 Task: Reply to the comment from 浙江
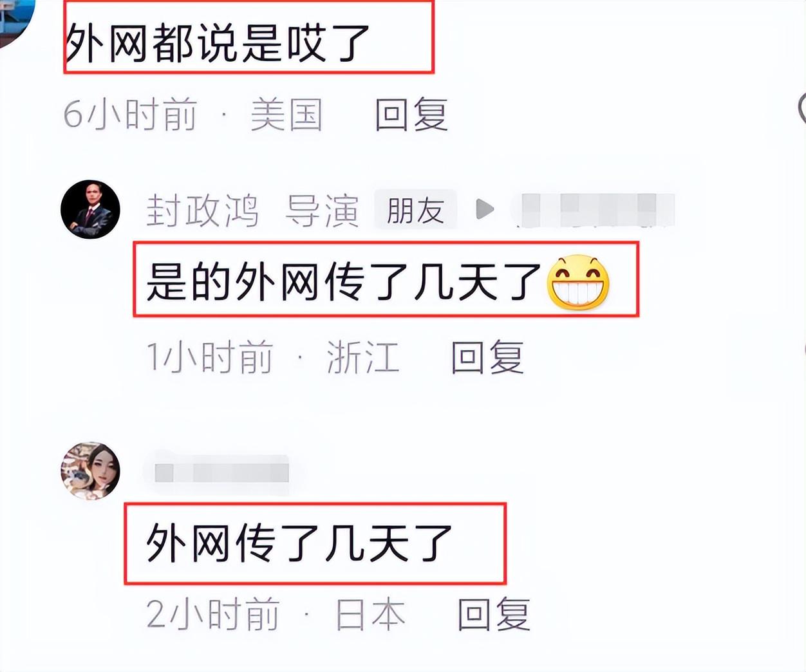[x=487, y=357]
